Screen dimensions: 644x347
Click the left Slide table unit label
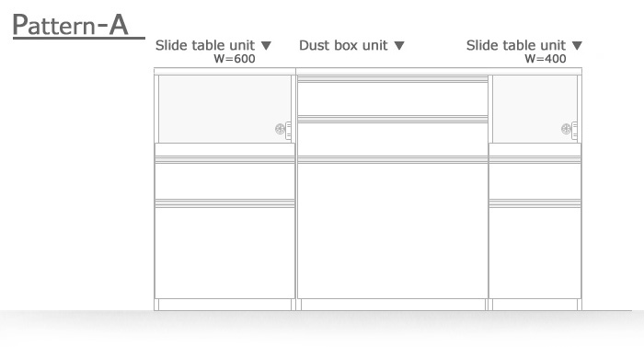pyautogui.click(x=205, y=45)
